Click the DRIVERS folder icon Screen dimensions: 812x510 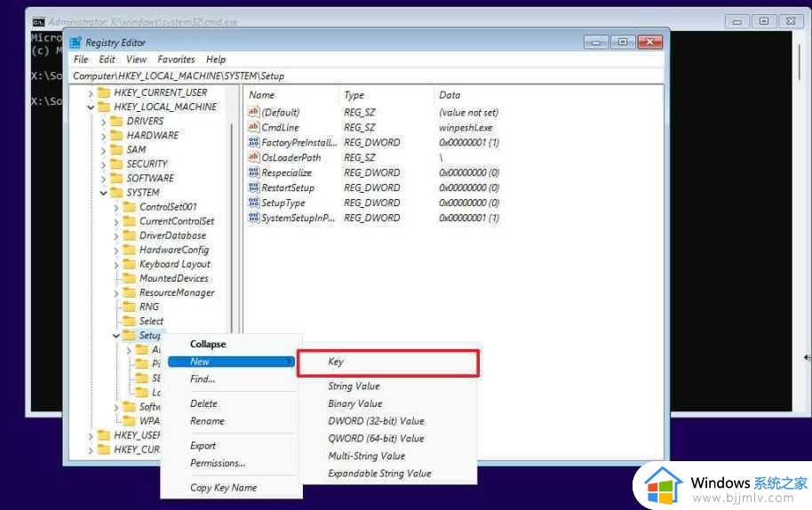click(116, 121)
